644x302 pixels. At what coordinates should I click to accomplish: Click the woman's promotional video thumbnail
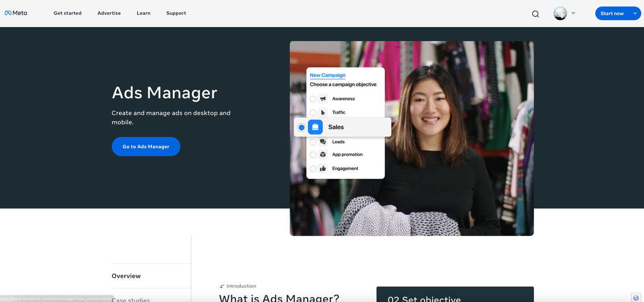412,138
